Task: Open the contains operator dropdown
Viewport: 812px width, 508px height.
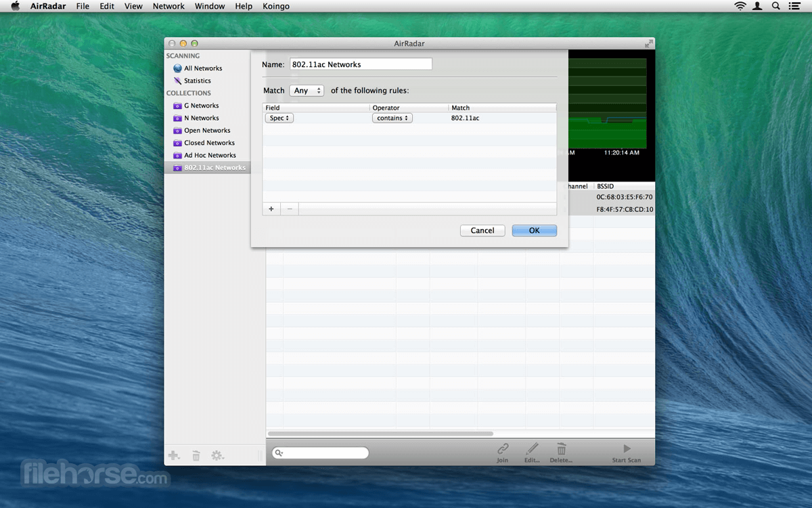Action: (392, 118)
